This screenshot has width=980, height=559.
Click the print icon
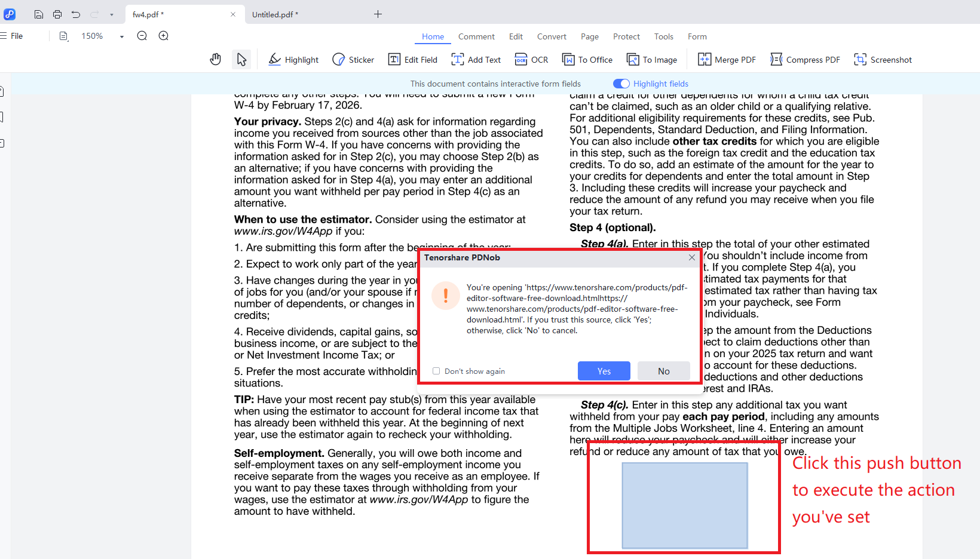point(57,14)
